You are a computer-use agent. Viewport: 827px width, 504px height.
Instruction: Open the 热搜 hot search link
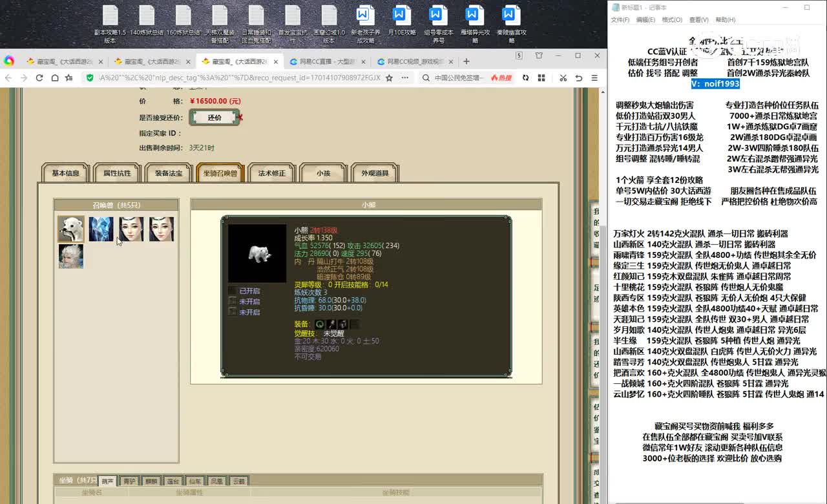(501, 78)
